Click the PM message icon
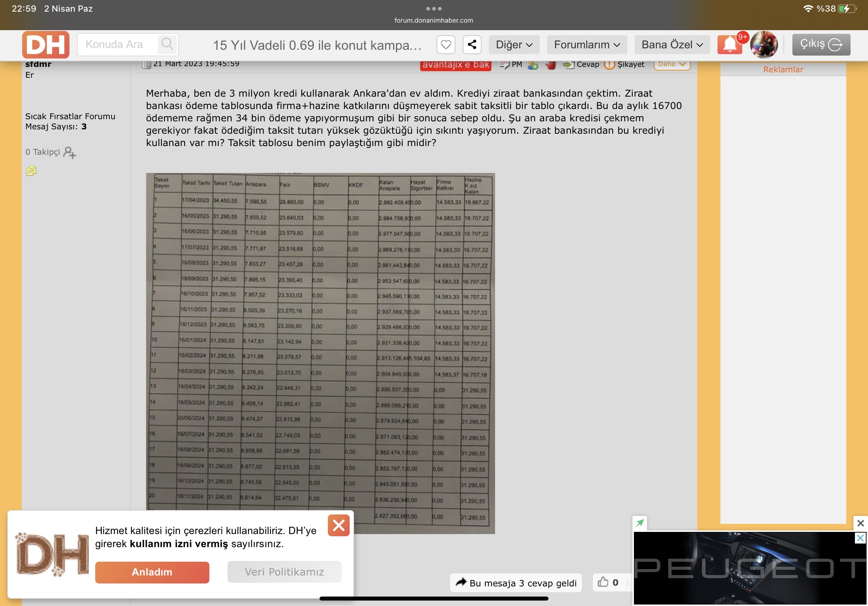The width and height of the screenshot is (868, 606). tap(503, 65)
